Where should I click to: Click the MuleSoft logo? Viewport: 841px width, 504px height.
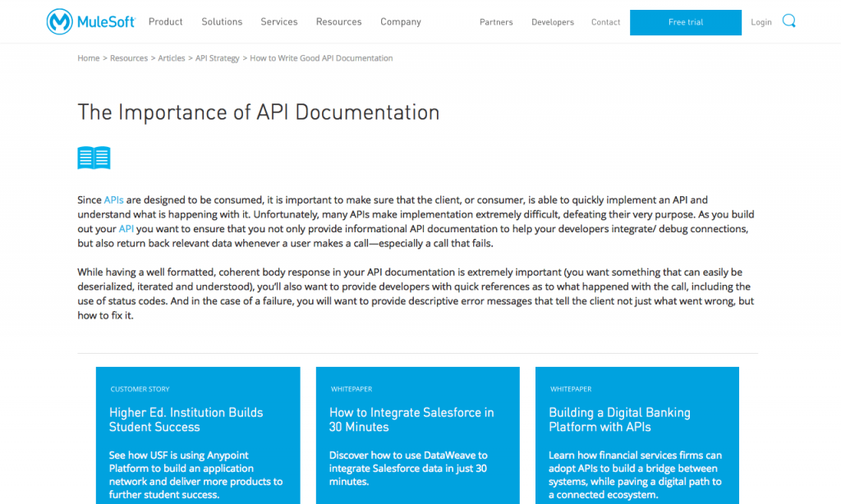point(90,21)
